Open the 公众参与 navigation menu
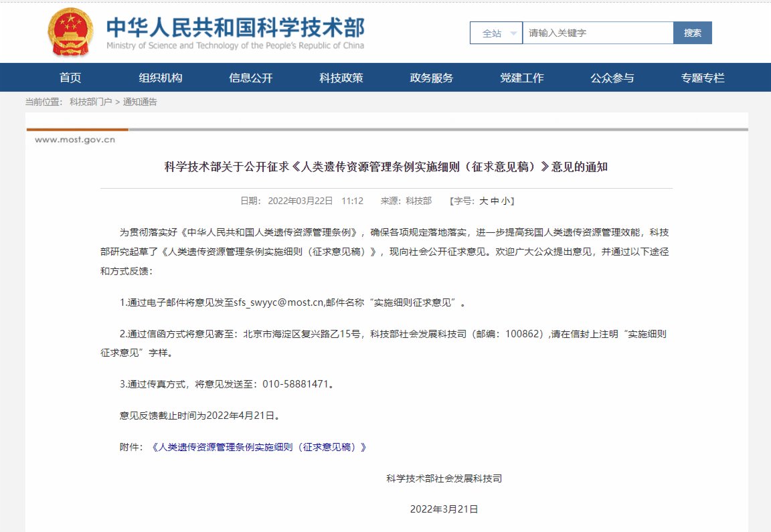This screenshot has height=532, width=771. 612,78
